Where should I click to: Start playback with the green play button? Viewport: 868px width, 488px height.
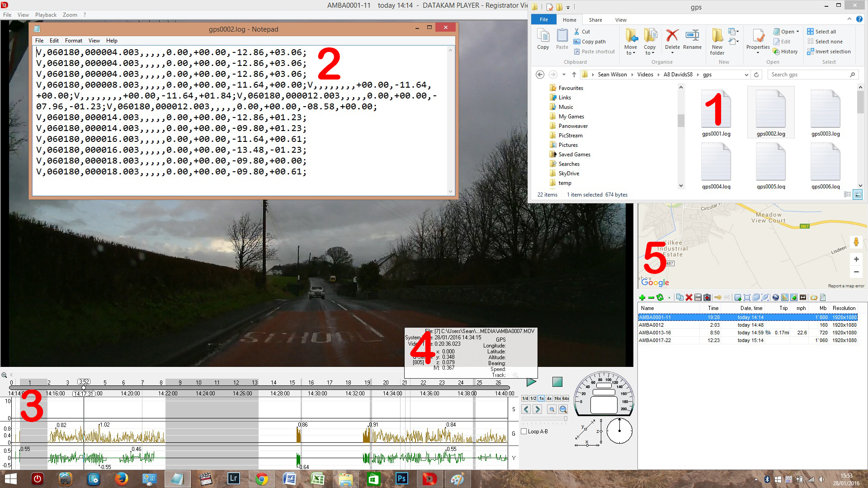[x=532, y=382]
